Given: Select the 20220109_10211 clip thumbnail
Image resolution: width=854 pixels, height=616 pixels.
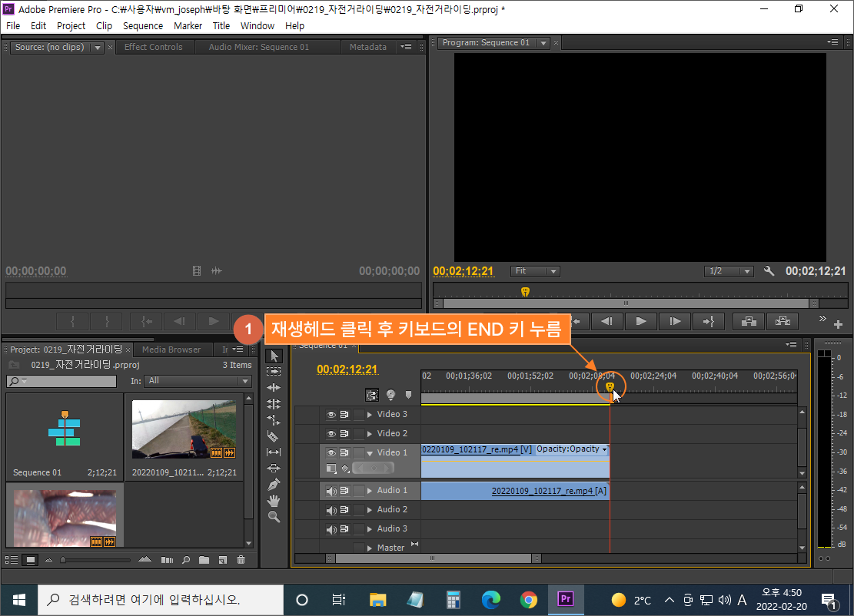Looking at the screenshot, I should [184, 430].
